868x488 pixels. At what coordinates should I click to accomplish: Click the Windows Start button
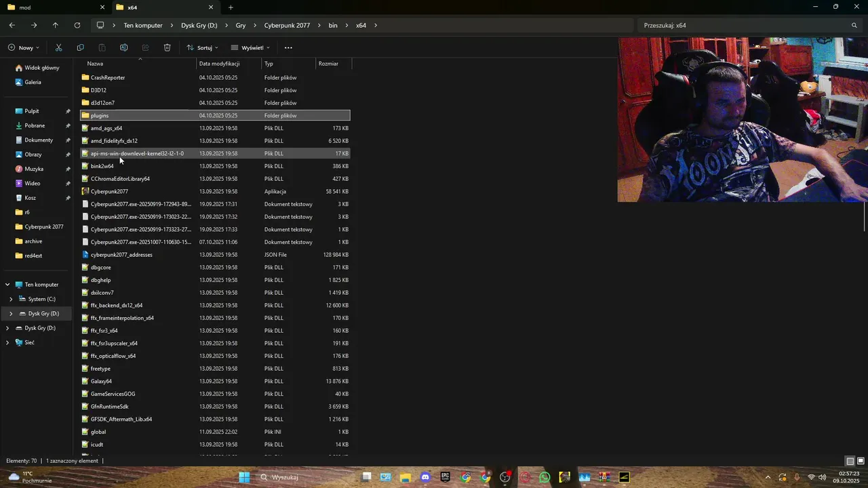pos(244,477)
